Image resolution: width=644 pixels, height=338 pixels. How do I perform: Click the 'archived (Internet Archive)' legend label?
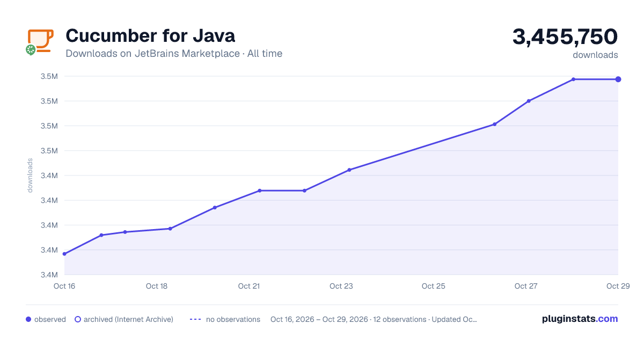point(128,319)
